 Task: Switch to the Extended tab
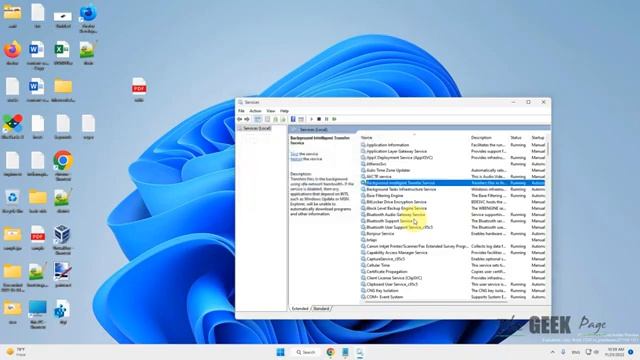point(300,309)
